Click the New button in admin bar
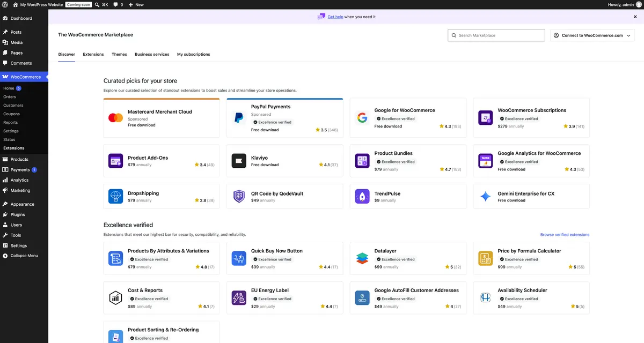Image resolution: width=644 pixels, height=343 pixels. pyautogui.click(x=136, y=4)
